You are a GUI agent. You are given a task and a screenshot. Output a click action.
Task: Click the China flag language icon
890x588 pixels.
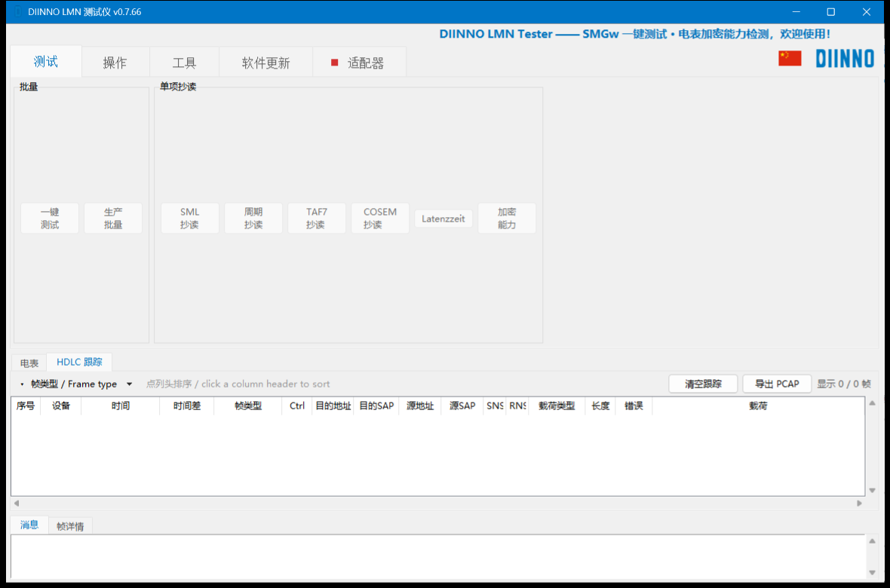[790, 59]
